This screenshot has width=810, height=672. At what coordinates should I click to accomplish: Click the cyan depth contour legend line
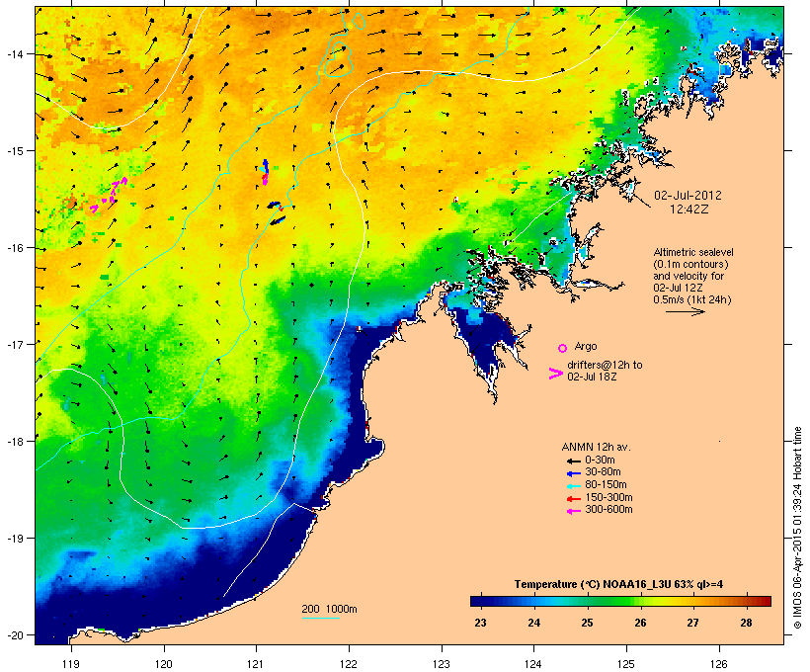(x=321, y=618)
